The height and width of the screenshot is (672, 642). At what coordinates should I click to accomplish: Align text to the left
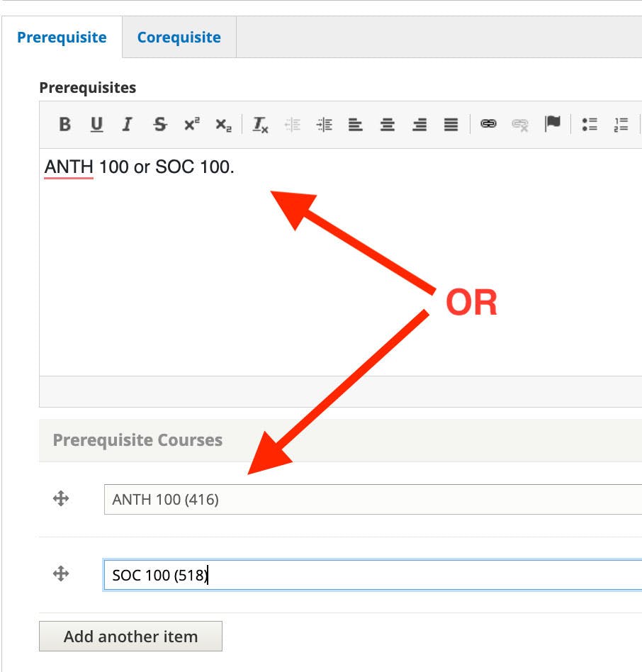pos(356,125)
